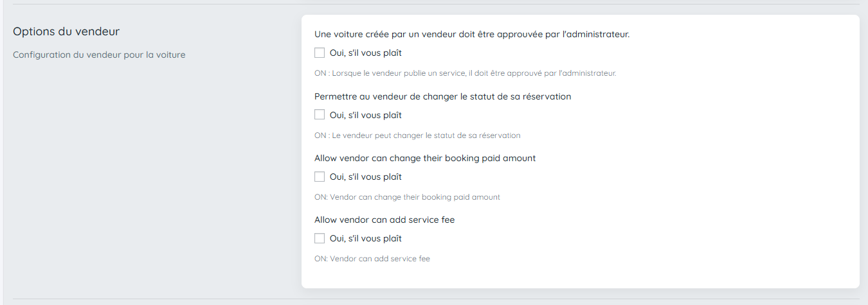Select the "Configuration du vendeur pour la voiture" description
868x305 pixels.
coord(99,55)
